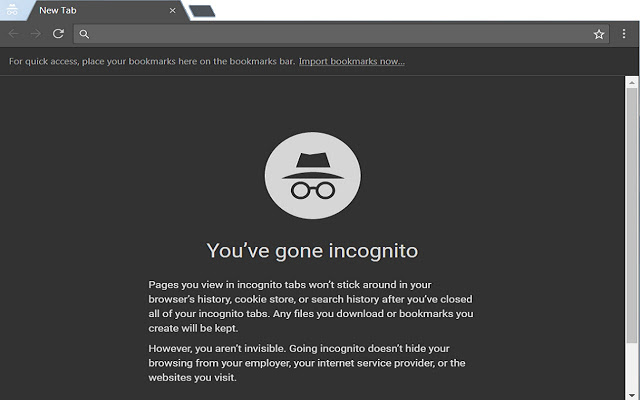Click the empty tab strip area right of tabs

pos(420,10)
